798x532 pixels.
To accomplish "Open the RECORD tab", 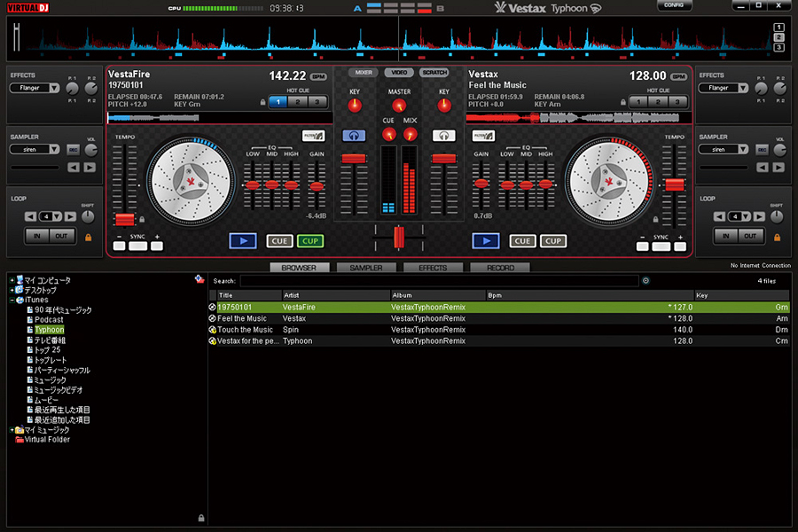I will point(500,267).
